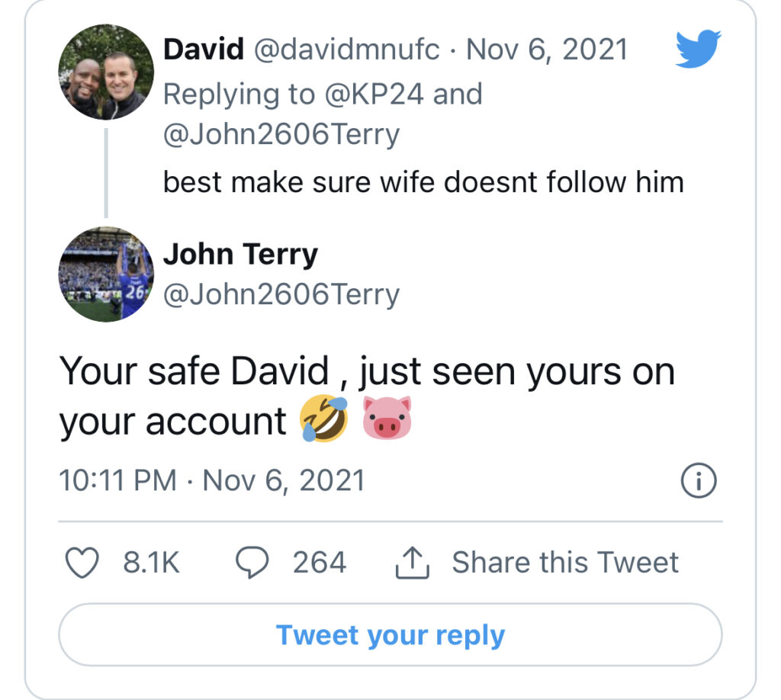781x700 pixels.
Task: Click the 8.1K likes count
Action: [151, 564]
